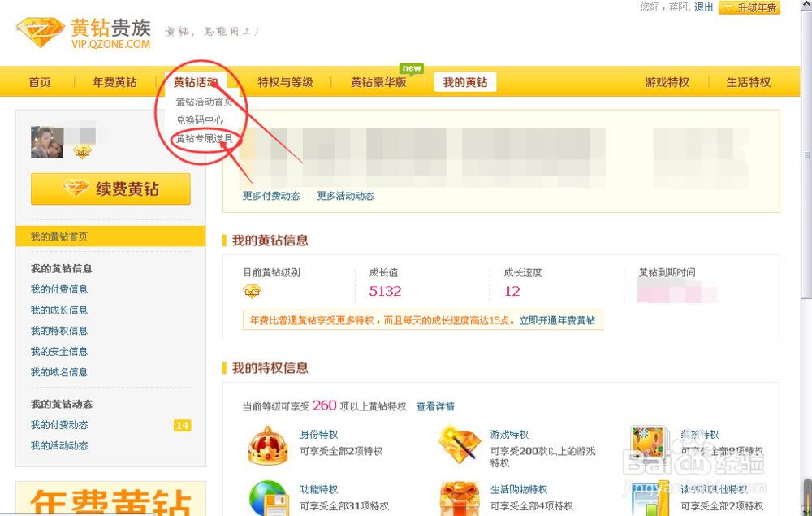812x516 pixels.
Task: Open 游戏特权 in the navigation bar
Action: click(667, 82)
